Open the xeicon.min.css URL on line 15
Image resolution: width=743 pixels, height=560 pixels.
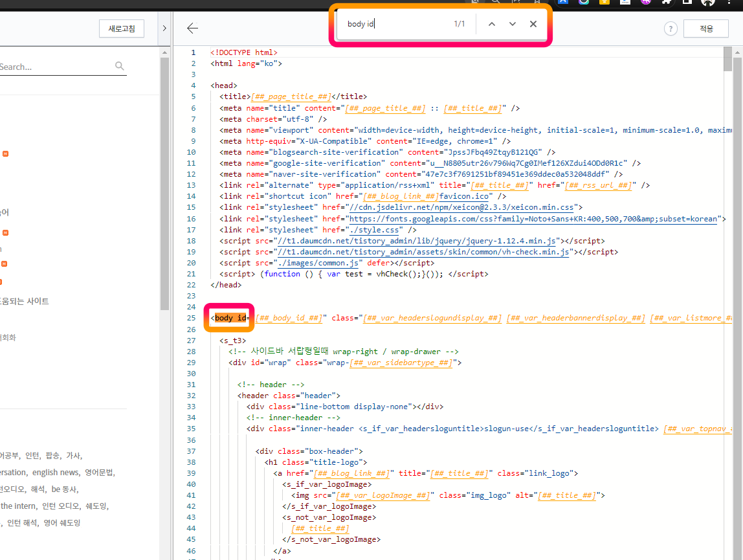click(x=461, y=207)
